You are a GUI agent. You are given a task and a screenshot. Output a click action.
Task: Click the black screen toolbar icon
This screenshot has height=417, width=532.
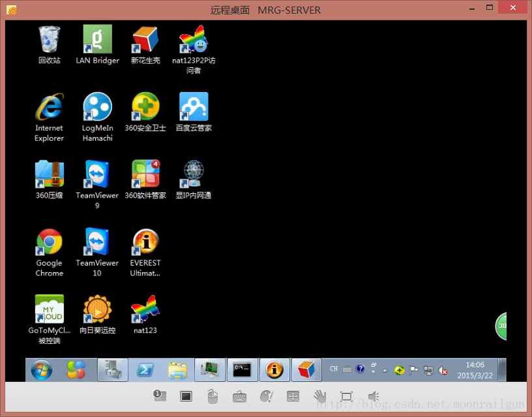click(x=186, y=396)
